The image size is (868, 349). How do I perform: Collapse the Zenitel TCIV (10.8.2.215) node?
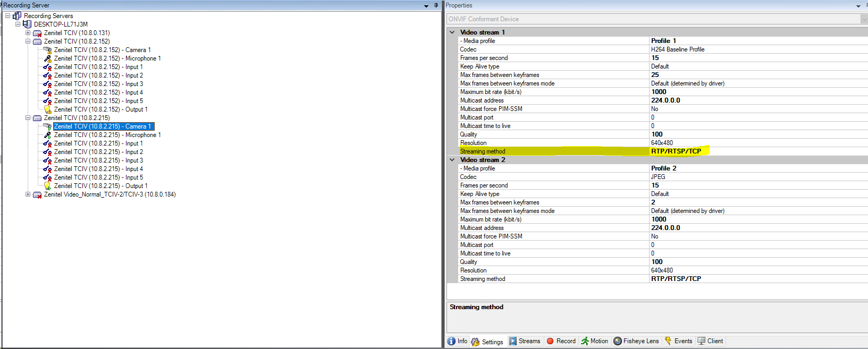(28, 118)
